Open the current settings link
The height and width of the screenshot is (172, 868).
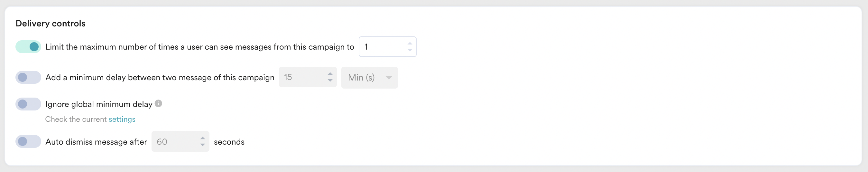[x=122, y=119]
